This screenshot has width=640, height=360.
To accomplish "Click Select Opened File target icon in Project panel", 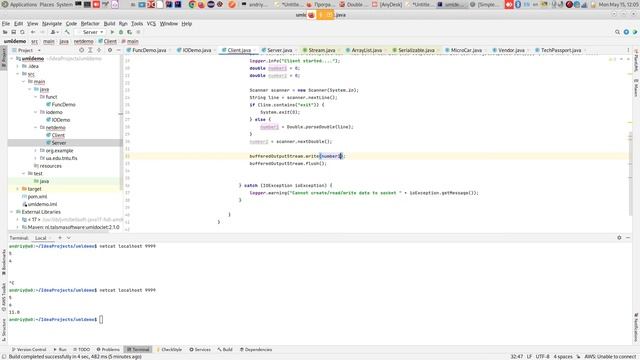I will point(81,50).
